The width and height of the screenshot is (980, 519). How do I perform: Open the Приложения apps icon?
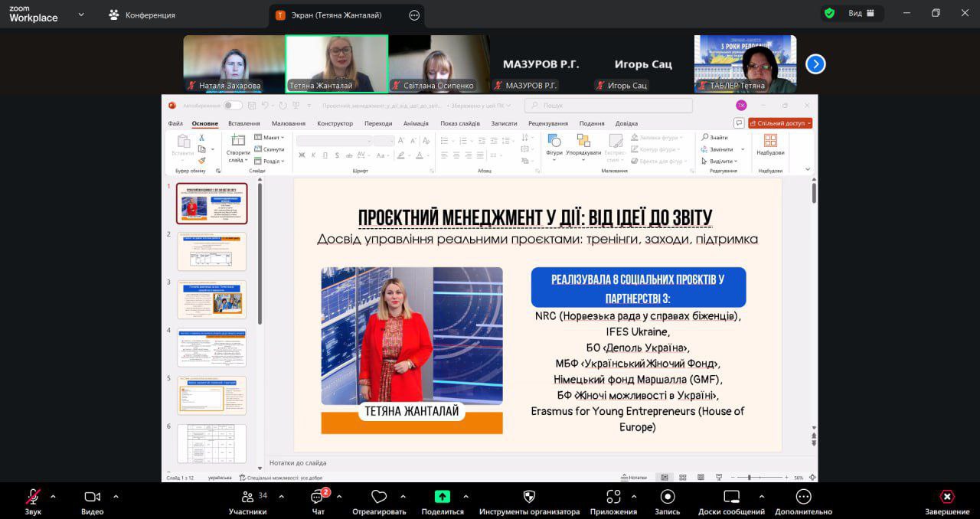613,497
